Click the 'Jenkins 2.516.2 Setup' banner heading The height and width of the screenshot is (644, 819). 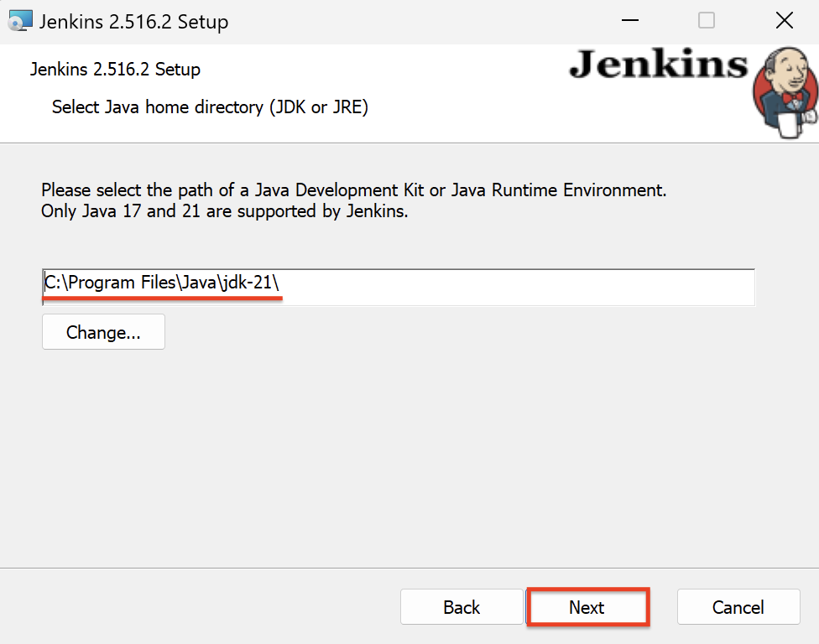pos(115,70)
